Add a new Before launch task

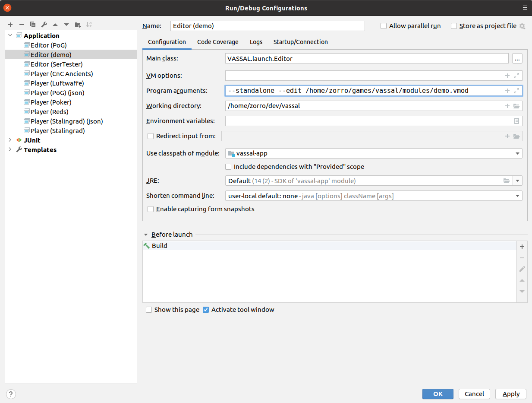(522, 246)
